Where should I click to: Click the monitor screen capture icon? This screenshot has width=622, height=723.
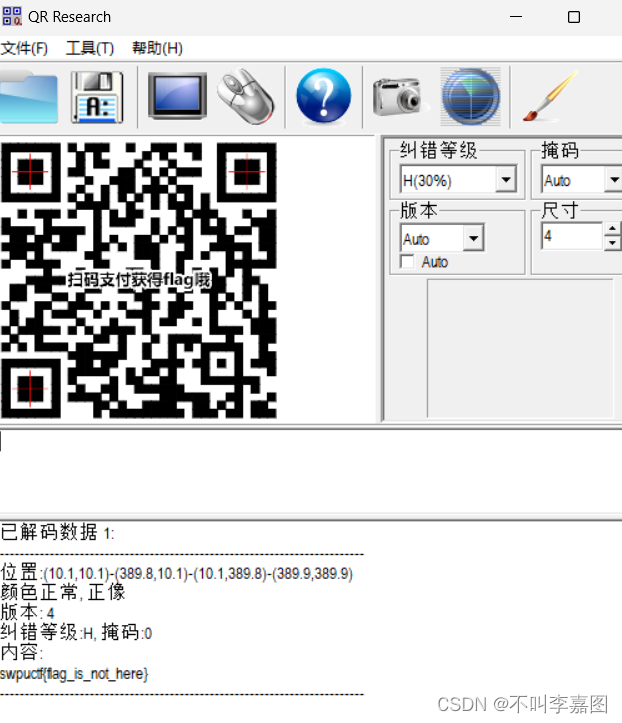pyautogui.click(x=178, y=96)
